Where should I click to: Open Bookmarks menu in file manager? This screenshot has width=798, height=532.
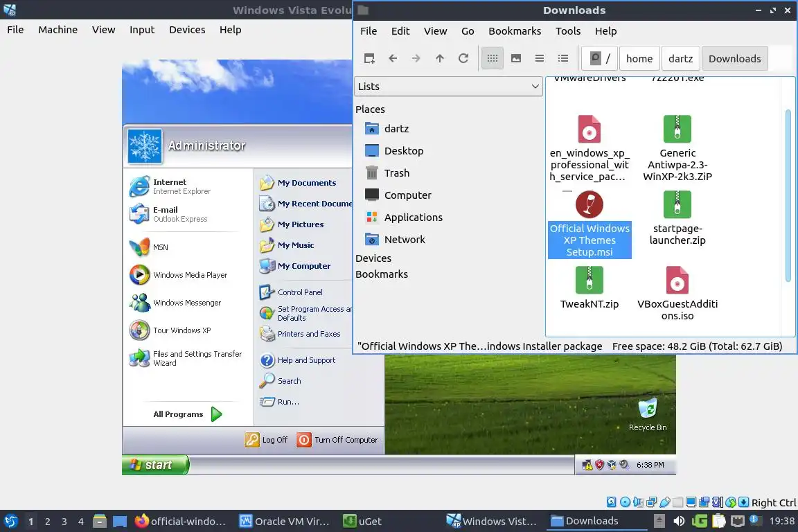click(515, 31)
